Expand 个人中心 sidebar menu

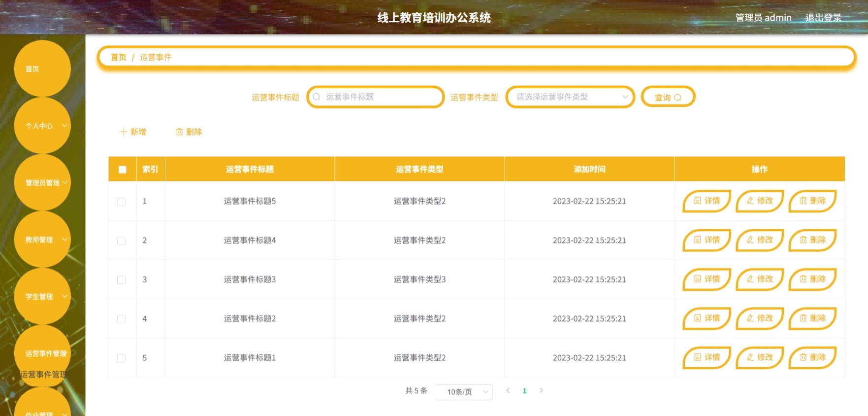(x=42, y=126)
